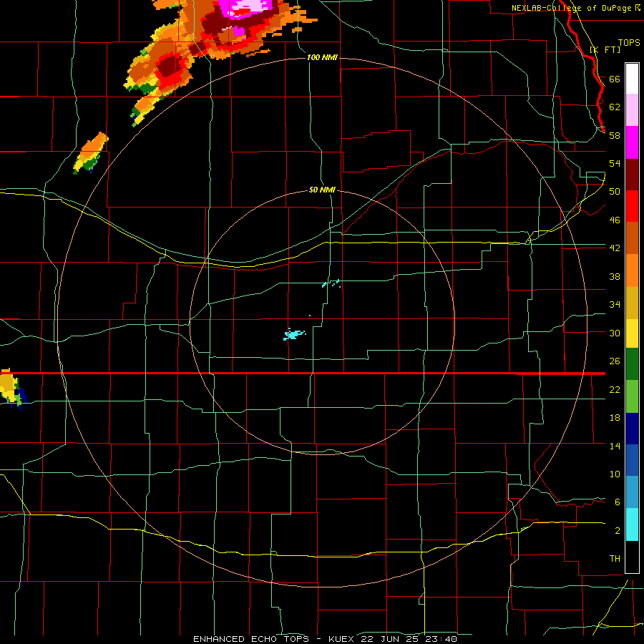The image size is (644, 644).
Task: Click the "14" legend value
Action: tap(615, 446)
